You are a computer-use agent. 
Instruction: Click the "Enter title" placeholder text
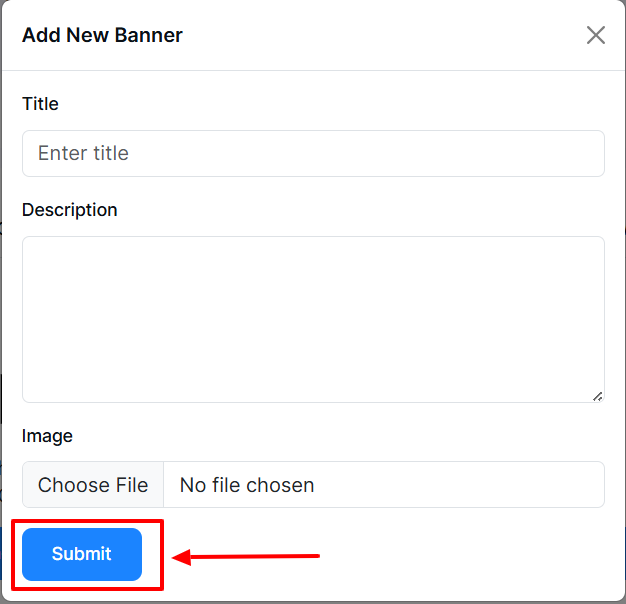point(83,153)
